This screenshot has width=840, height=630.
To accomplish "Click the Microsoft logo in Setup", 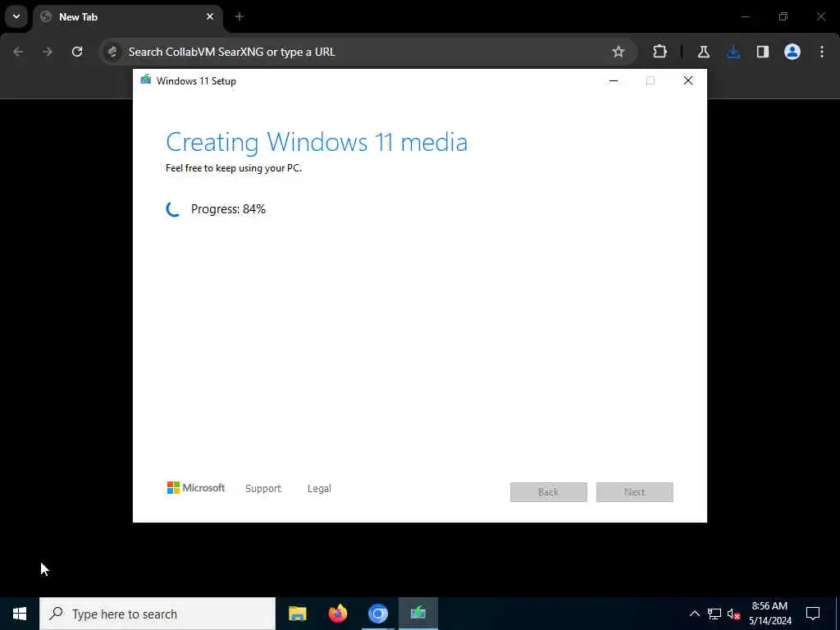I will click(x=195, y=487).
